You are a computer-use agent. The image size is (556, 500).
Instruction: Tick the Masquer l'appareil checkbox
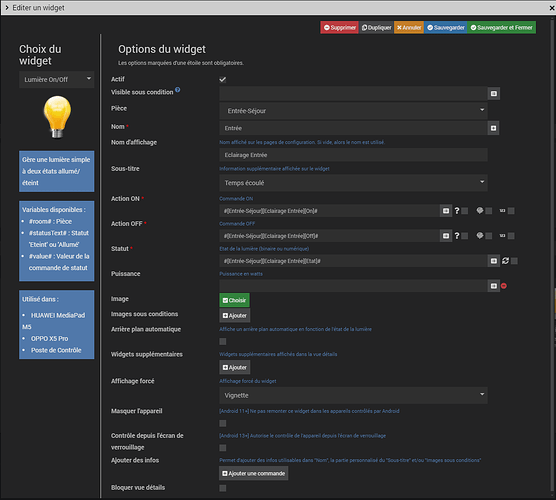pos(223,423)
